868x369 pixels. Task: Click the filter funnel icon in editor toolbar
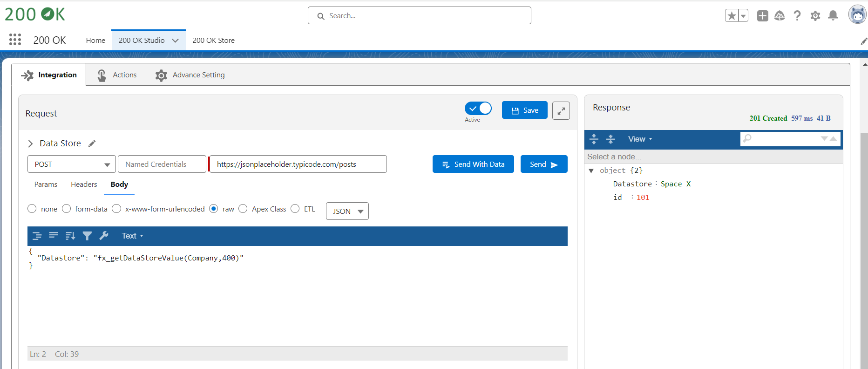[x=87, y=236]
